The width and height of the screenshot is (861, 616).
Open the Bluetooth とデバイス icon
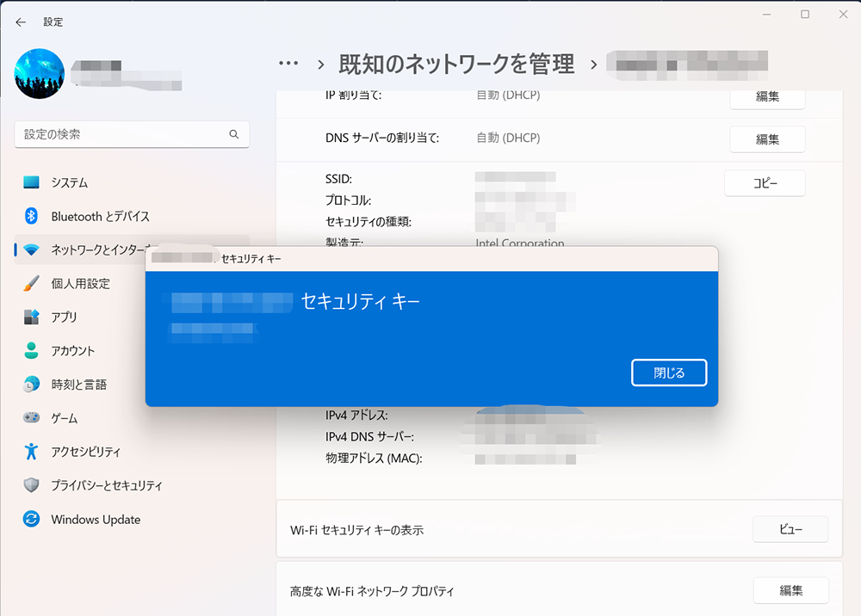(x=32, y=216)
